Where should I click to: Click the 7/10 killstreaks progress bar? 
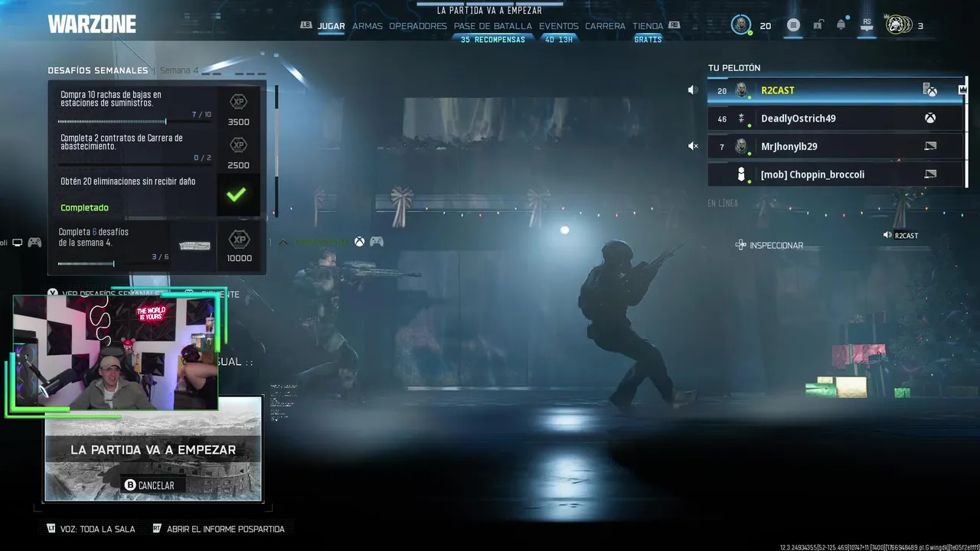coord(135,121)
